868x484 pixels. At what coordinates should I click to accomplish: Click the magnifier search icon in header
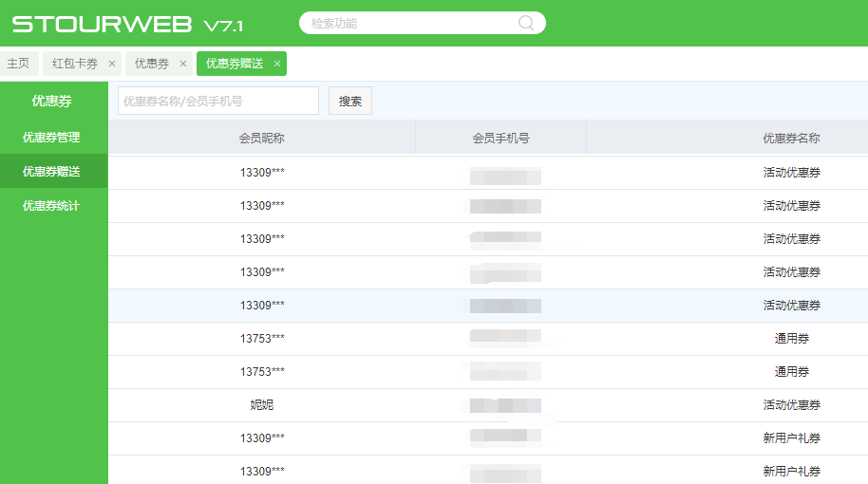pyautogui.click(x=526, y=23)
